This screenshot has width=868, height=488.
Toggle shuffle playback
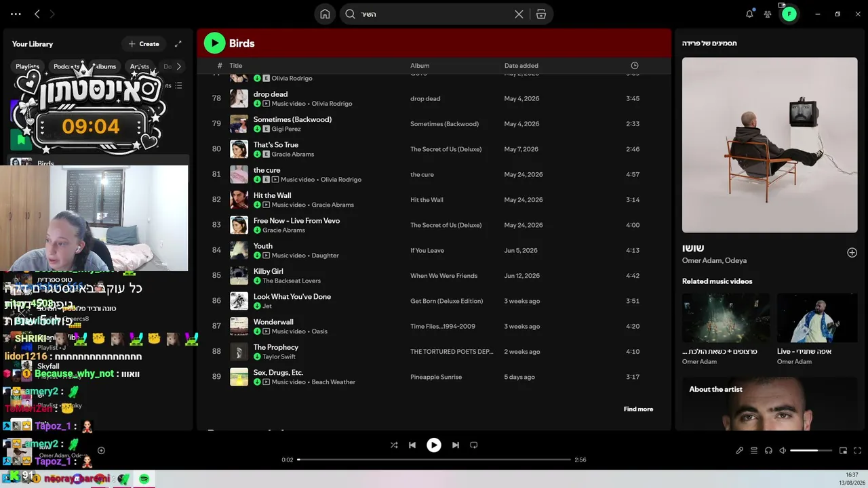[394, 445]
